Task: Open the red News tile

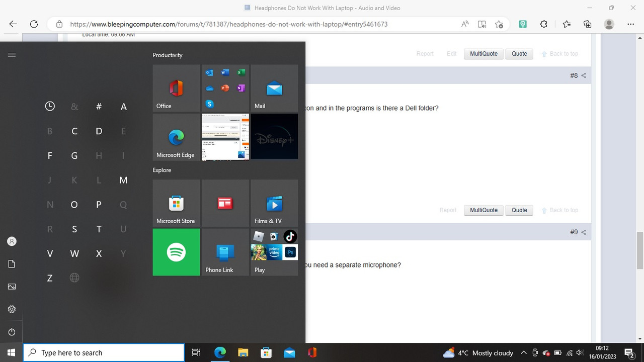Action: click(x=225, y=203)
